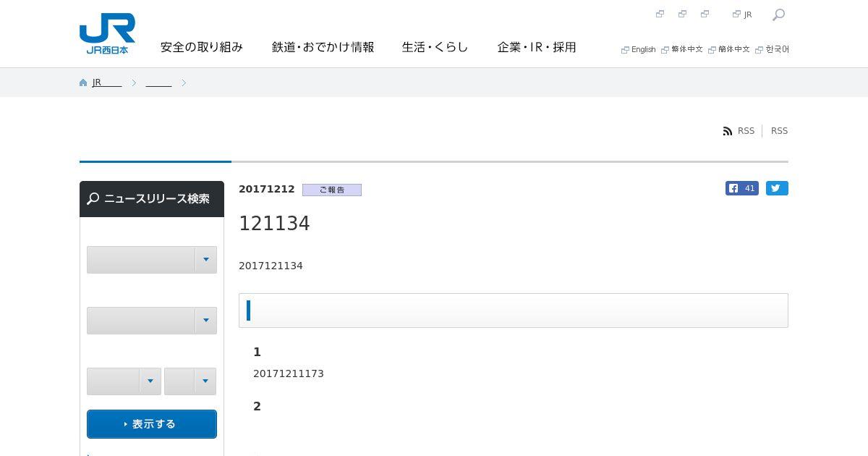Share on Facebook button showing 41
Image resolution: width=868 pixels, height=456 pixels.
pyautogui.click(x=742, y=188)
